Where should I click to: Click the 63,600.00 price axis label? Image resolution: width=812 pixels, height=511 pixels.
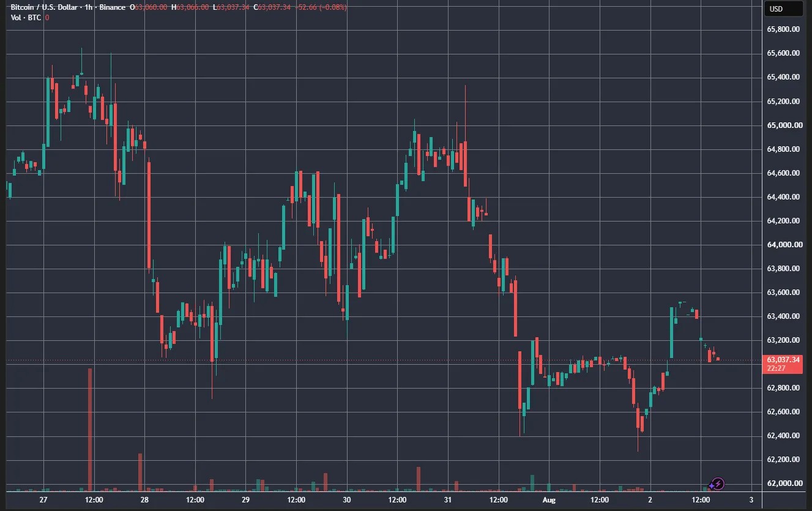point(784,293)
